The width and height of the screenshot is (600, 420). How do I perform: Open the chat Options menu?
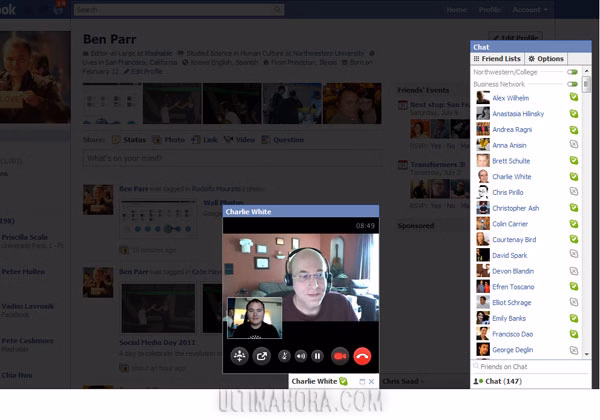click(x=546, y=59)
